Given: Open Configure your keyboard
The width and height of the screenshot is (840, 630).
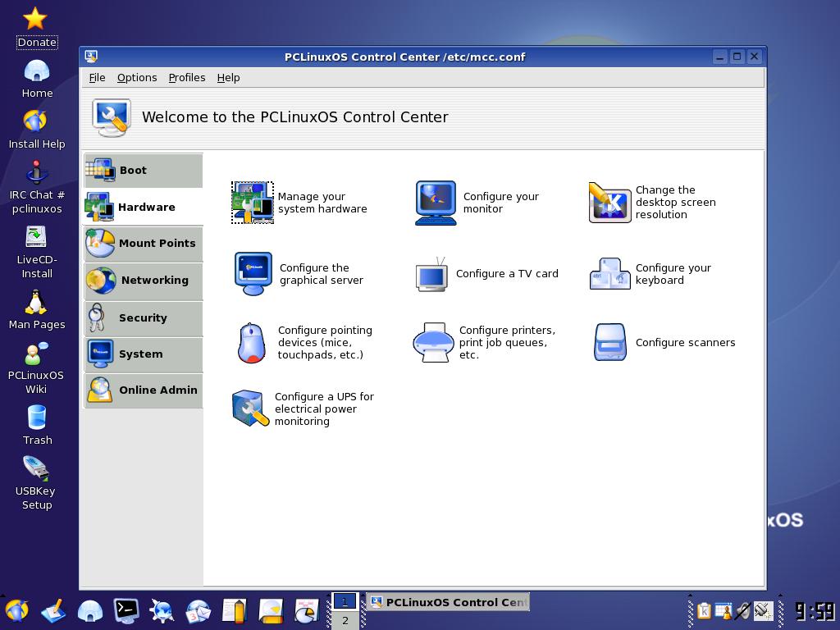Looking at the screenshot, I should (651, 274).
